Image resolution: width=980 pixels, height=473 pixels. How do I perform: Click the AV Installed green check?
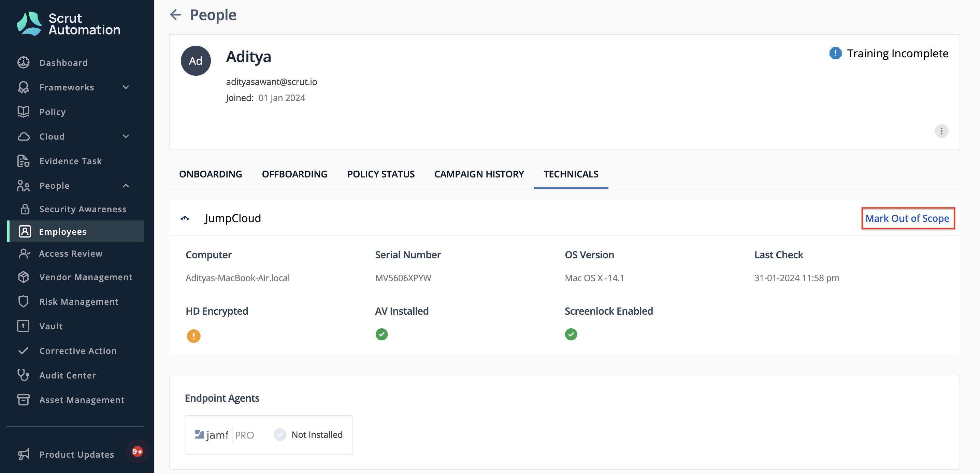pos(381,334)
